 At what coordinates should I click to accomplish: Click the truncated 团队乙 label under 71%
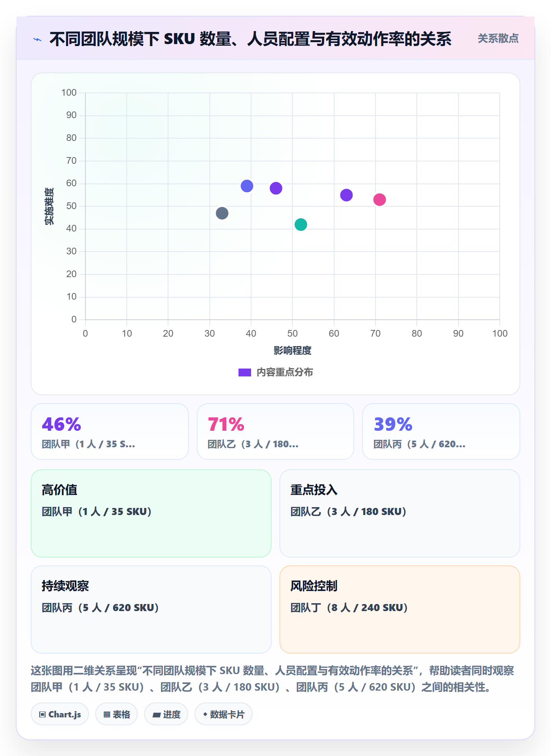[253, 444]
